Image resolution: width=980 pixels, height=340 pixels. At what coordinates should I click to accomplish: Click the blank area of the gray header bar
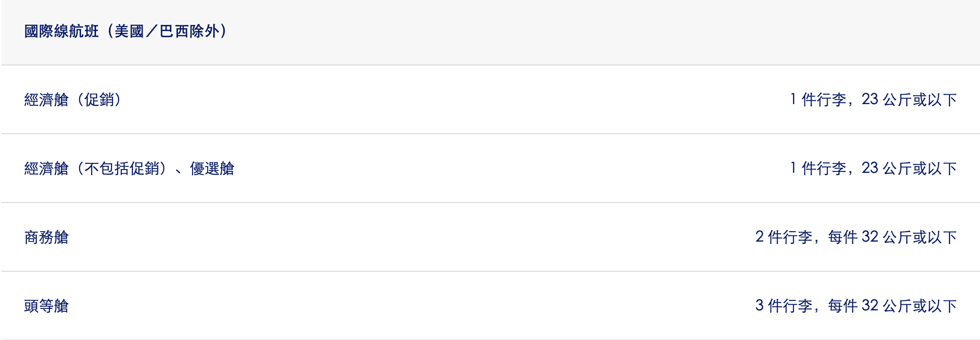pos(565,32)
